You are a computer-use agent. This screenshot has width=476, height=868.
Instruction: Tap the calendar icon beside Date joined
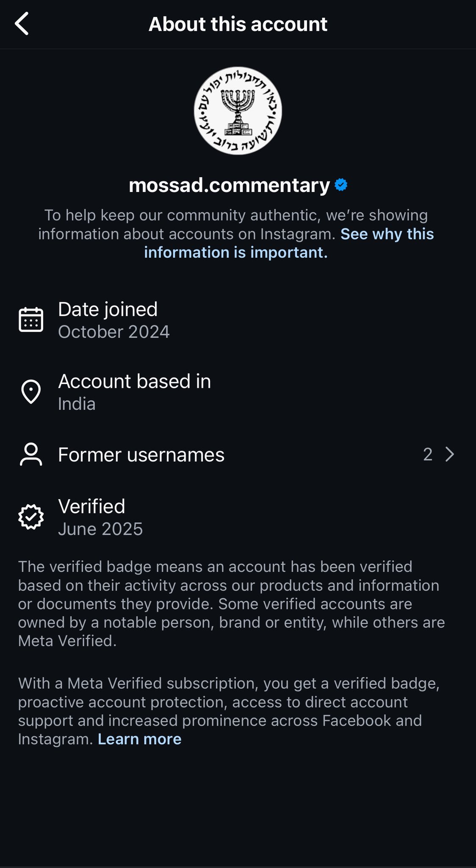coord(31,320)
